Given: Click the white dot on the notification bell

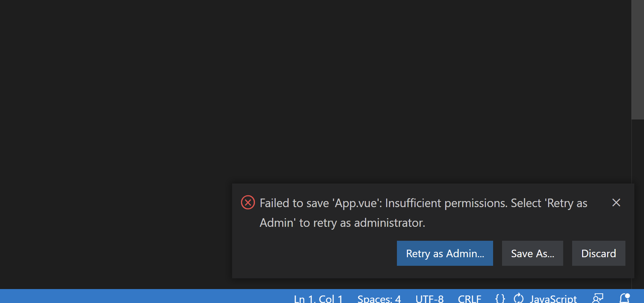Looking at the screenshot, I should tap(628, 295).
